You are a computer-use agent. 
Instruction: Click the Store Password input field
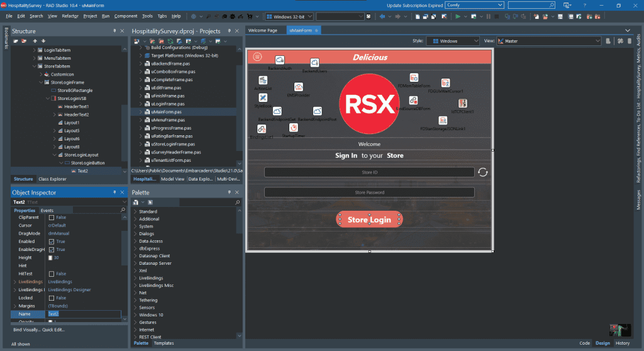(x=369, y=192)
